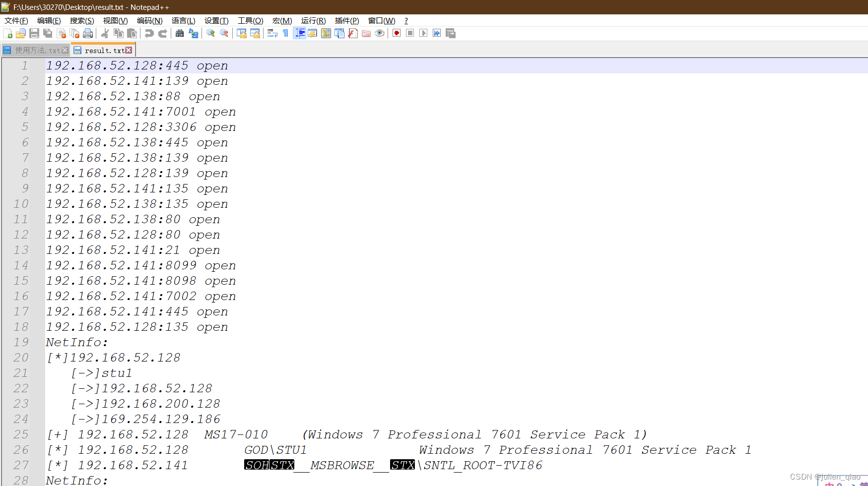The height and width of the screenshot is (486, 868).
Task: Click the text 'GOD\STU1'
Action: pos(275,450)
